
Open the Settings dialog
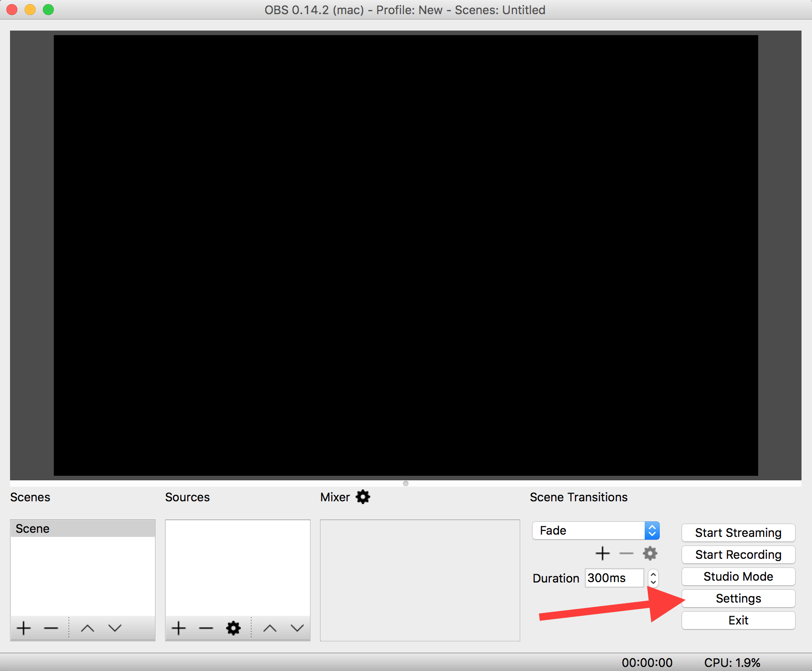(738, 598)
